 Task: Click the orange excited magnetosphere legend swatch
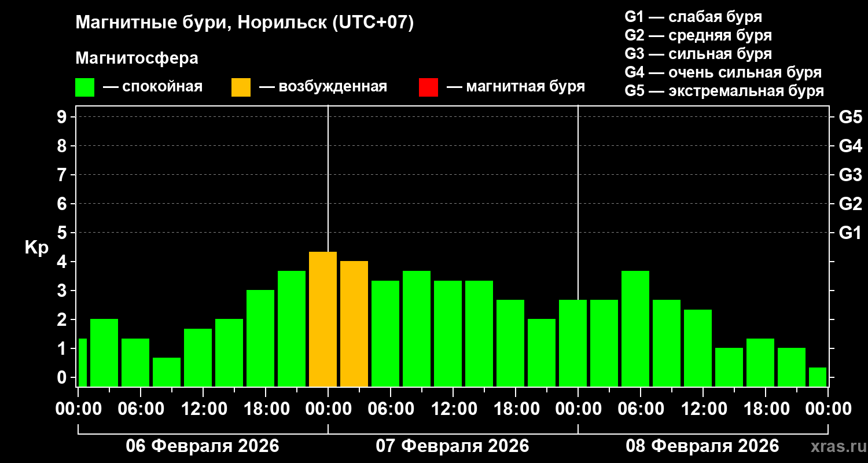click(241, 87)
